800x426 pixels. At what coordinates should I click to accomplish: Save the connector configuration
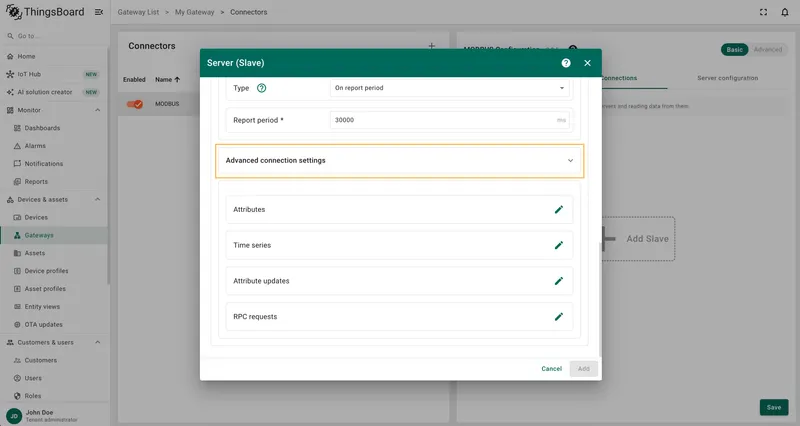point(773,407)
